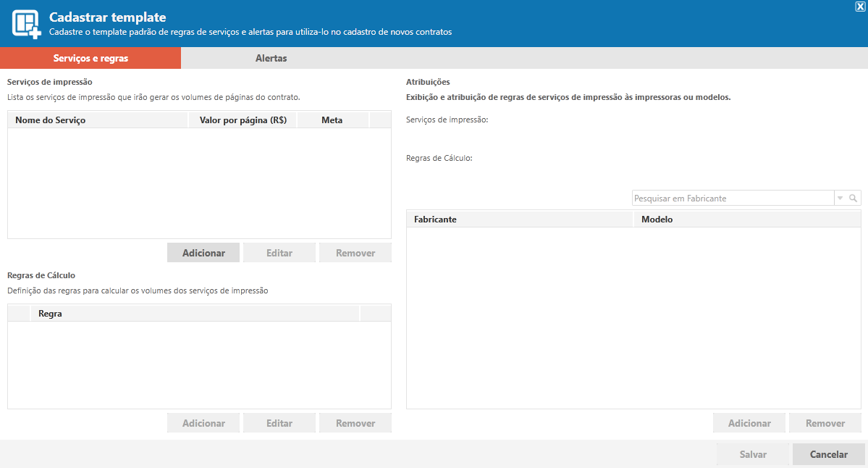Screen dimensions: 868x468
Task: Switch to the Serviços e regras tab
Action: [x=90, y=58]
